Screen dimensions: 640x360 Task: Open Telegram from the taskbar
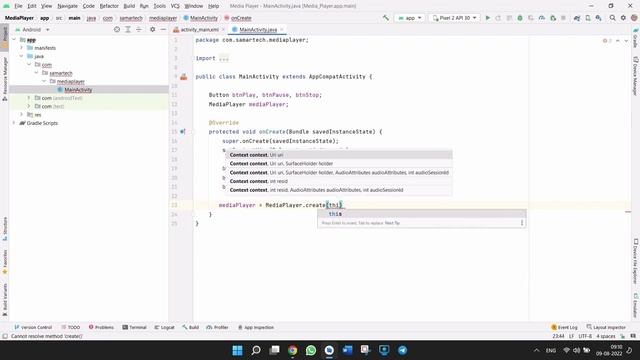point(402,350)
